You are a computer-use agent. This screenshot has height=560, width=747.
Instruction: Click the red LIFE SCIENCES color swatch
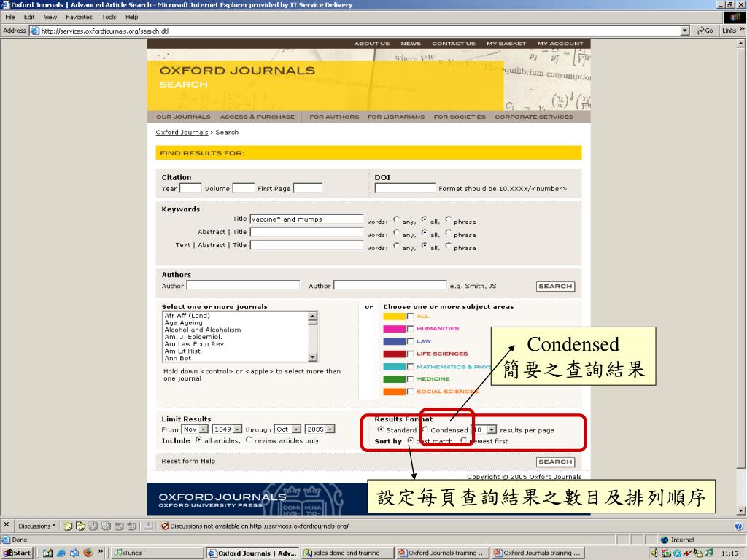coord(394,354)
